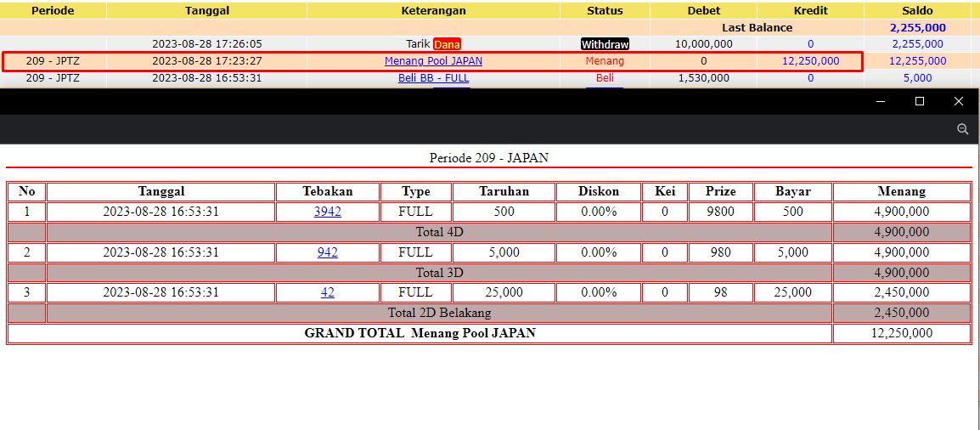The width and height of the screenshot is (980, 430).
Task: Click the GRAND TOTAL Menang Pool JAPAN label
Action: point(420,333)
